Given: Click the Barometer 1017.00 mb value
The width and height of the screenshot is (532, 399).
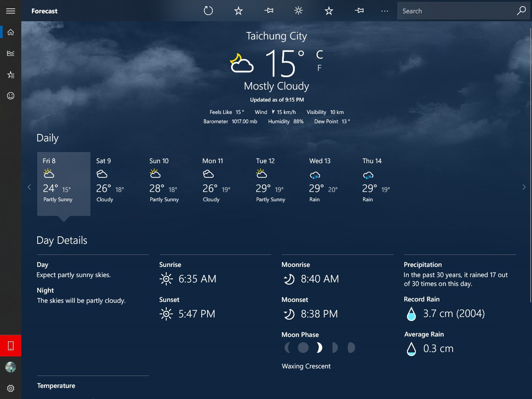Looking at the screenshot, I should coord(244,121).
